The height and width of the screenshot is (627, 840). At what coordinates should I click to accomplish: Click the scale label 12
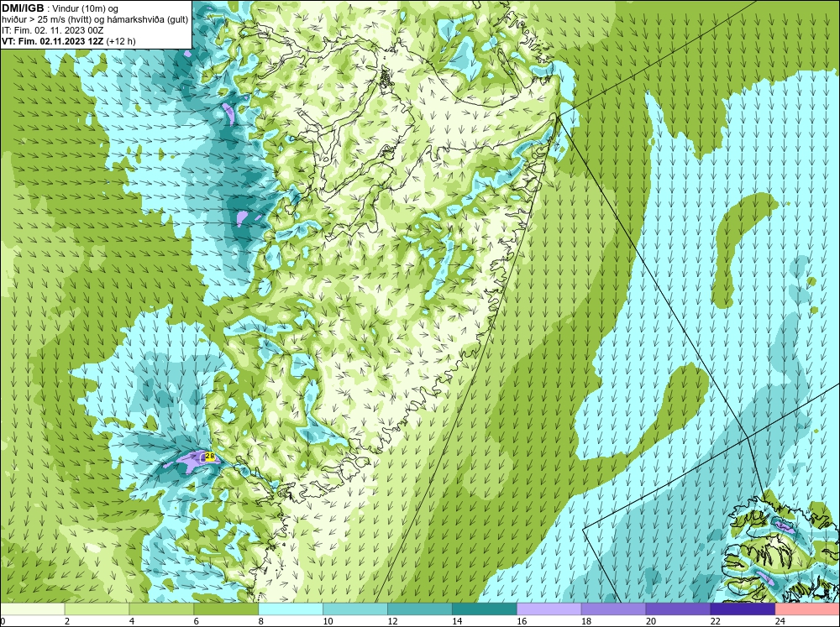tap(392, 621)
